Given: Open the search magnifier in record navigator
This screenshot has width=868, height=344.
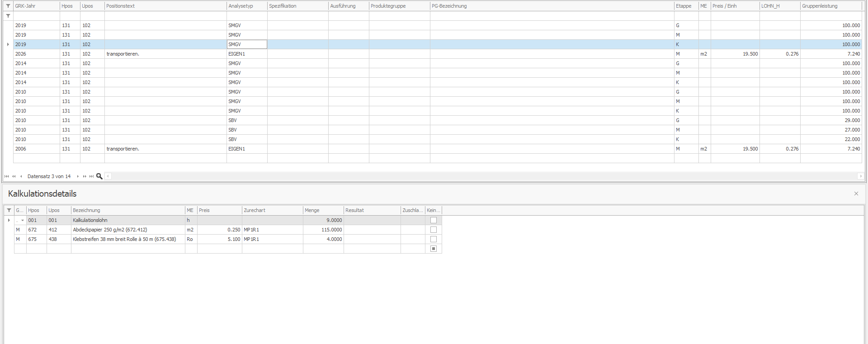Looking at the screenshot, I should click(99, 176).
